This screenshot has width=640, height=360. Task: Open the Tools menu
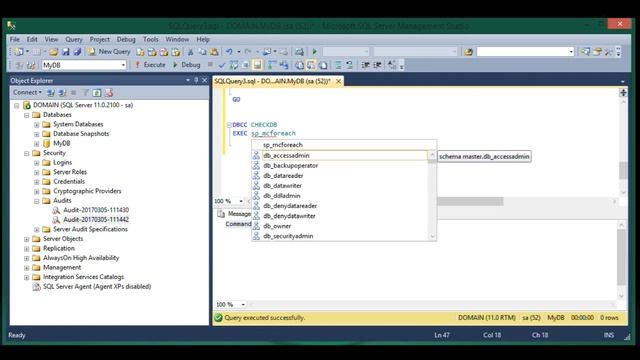(x=151, y=40)
